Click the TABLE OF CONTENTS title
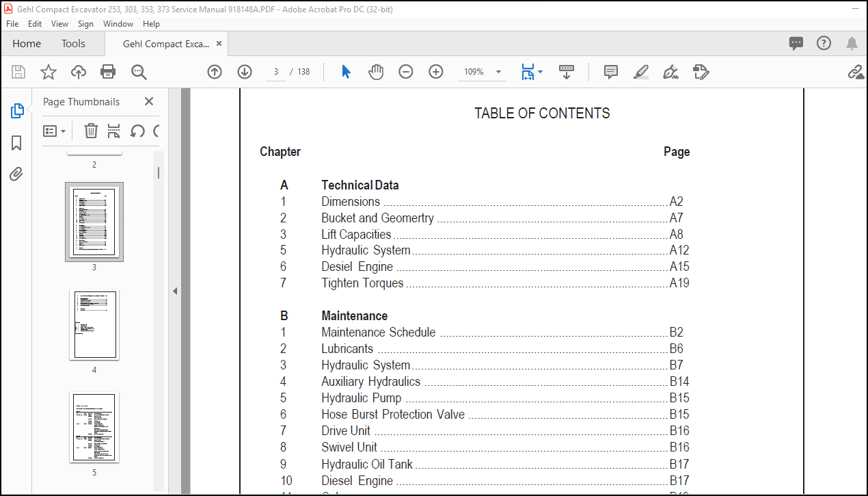868x496 pixels. 542,114
